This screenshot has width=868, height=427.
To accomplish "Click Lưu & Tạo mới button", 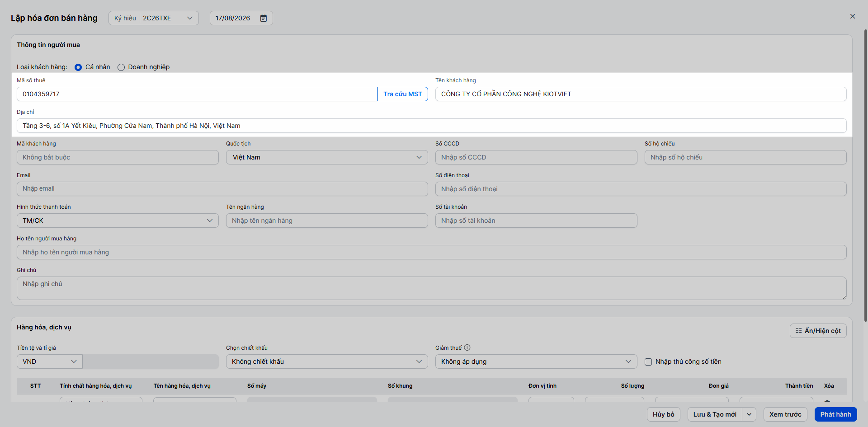I will [x=715, y=414].
